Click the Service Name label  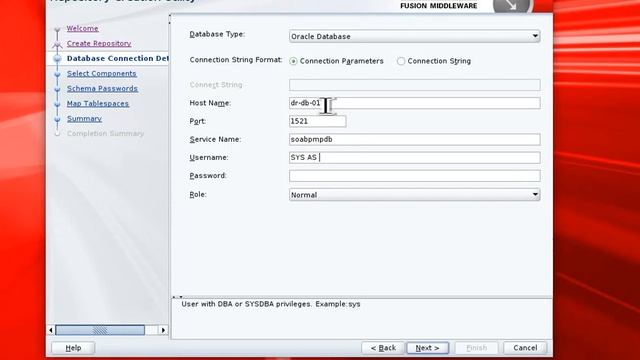pos(215,139)
